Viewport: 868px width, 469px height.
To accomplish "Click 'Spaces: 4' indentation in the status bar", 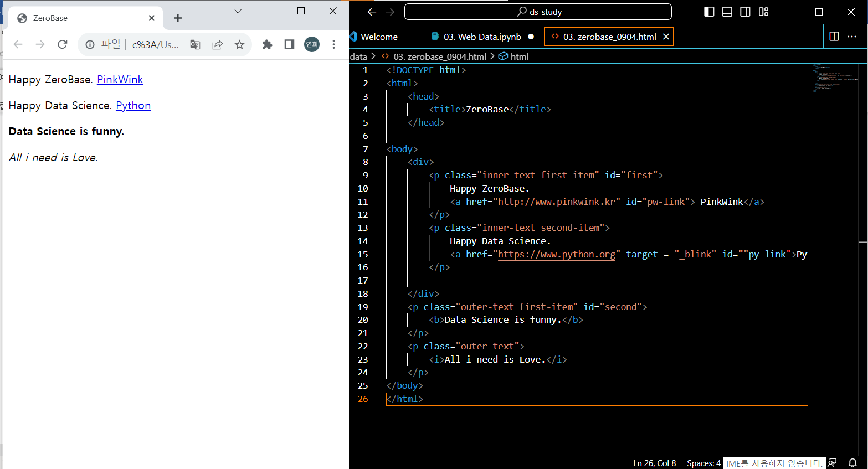I will coord(703,463).
